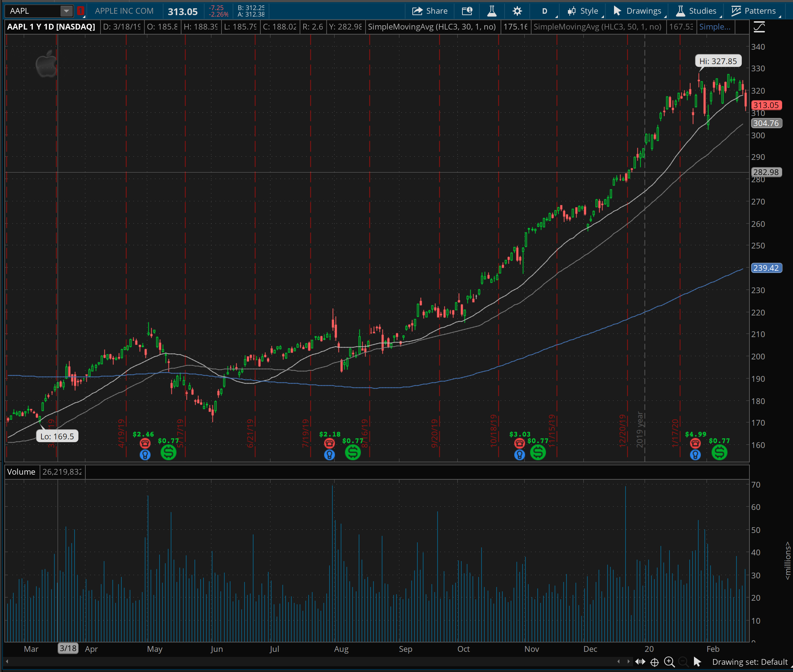Click the $2.46 earnings phone icon
The height and width of the screenshot is (672, 793).
click(x=145, y=443)
